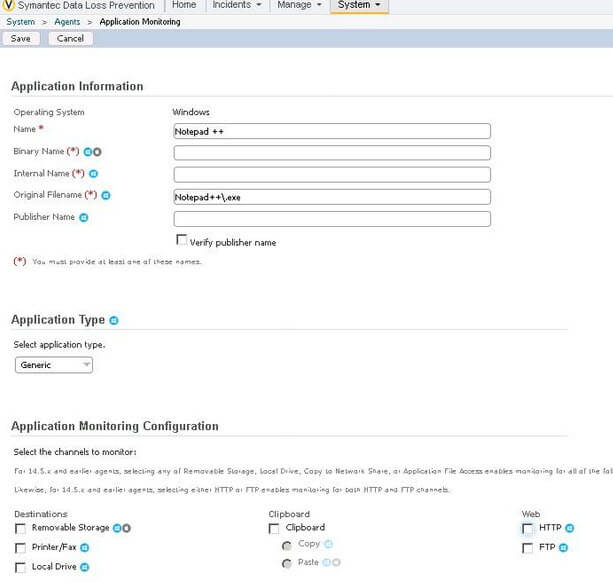613x583 pixels.
Task: Enable Clipboard monitoring checkbox
Action: tap(274, 529)
